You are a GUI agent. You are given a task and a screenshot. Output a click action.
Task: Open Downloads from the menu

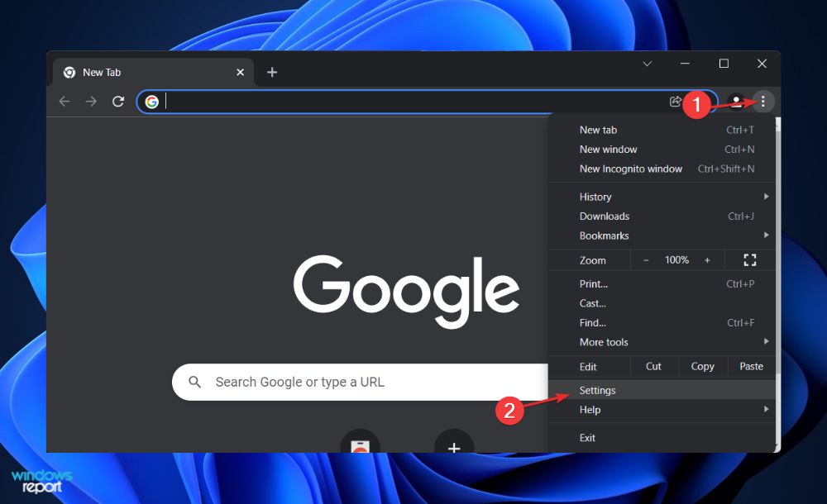click(x=662, y=216)
